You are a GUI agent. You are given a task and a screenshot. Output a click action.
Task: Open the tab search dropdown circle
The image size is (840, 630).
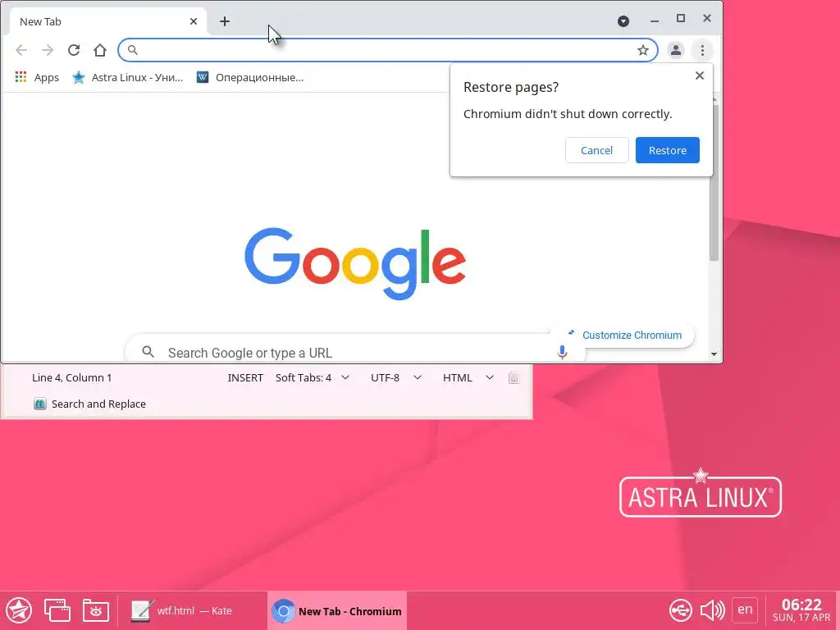click(x=623, y=21)
